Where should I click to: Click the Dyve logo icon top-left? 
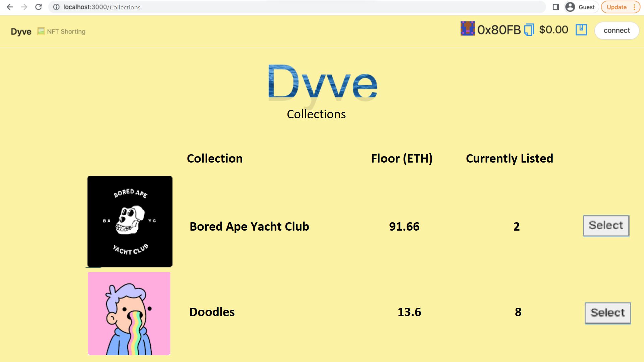(x=20, y=31)
